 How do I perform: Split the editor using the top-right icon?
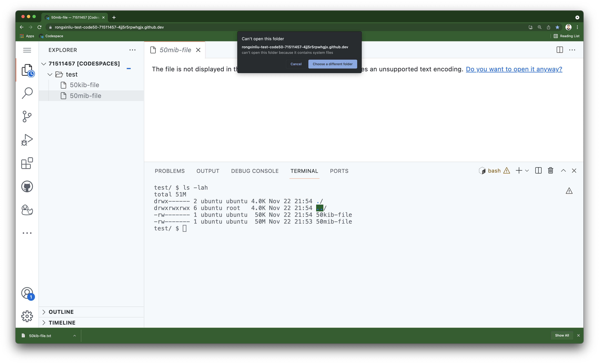tap(560, 50)
